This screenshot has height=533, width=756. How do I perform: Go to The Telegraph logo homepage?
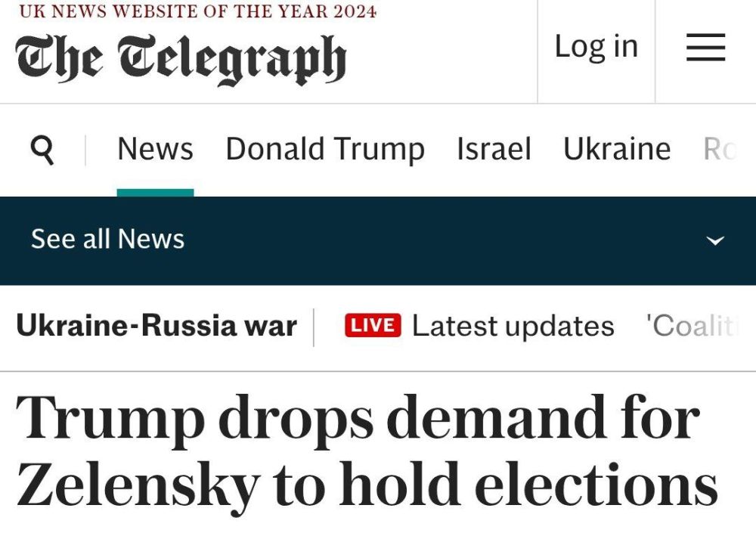(x=181, y=59)
